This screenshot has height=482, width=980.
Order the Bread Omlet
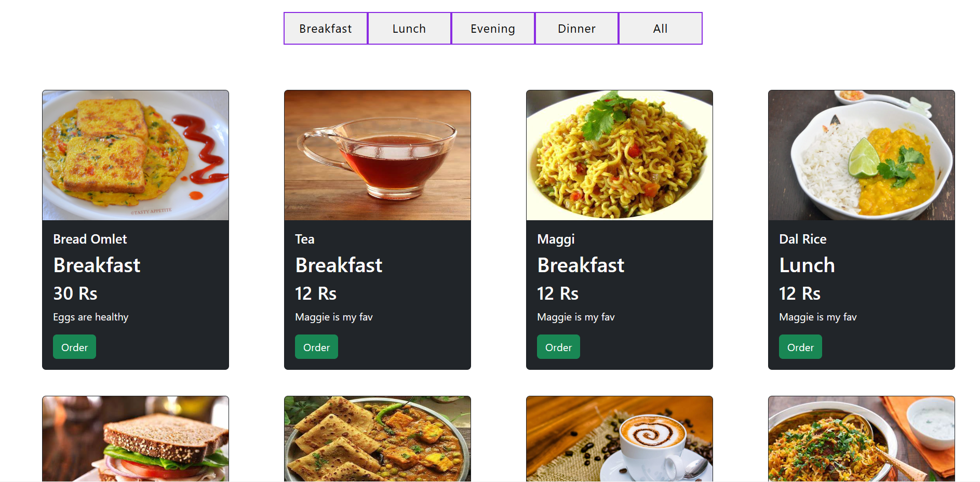click(x=74, y=347)
